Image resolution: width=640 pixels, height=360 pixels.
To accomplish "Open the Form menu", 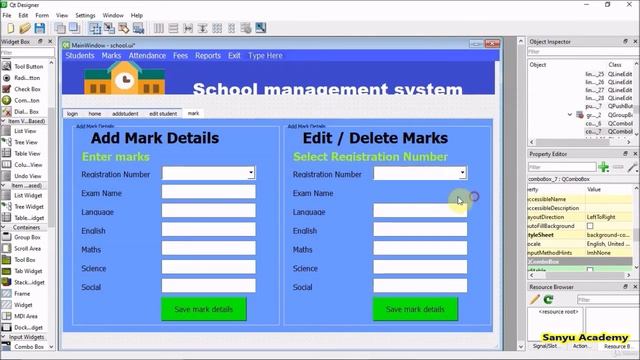I will 42,15.
